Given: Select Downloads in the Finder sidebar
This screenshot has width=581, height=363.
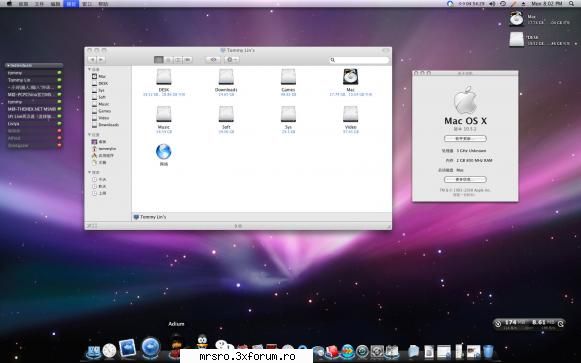Looking at the screenshot, I should tap(105, 125).
